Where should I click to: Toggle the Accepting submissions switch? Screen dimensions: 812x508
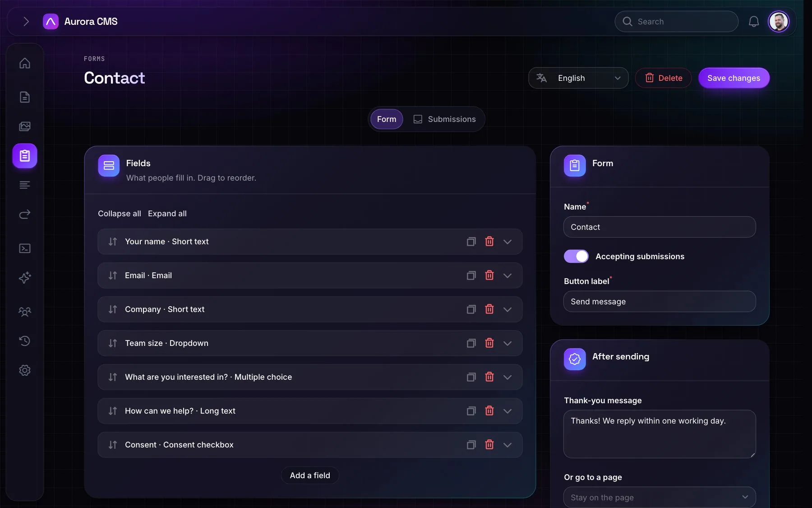point(576,256)
